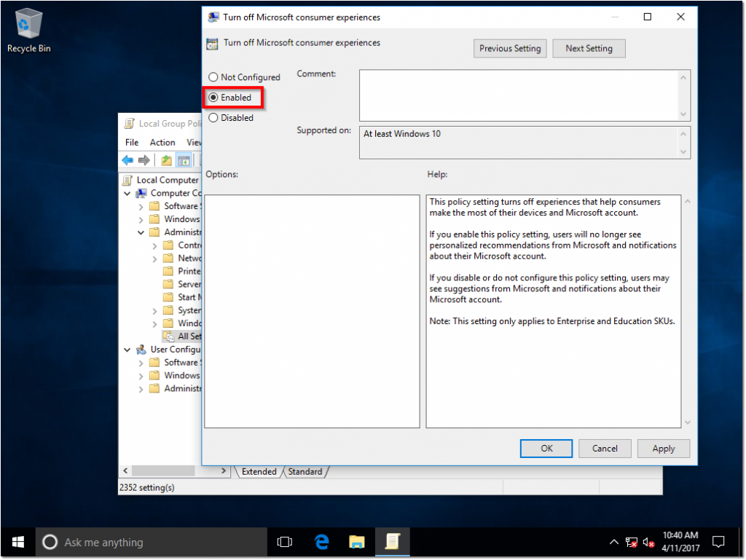
Task: Click the Help pane scroll-up arrow
Action: pyautogui.click(x=688, y=201)
